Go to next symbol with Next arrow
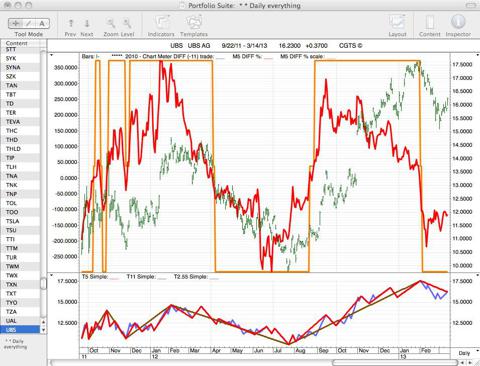The image size is (480, 366). [x=87, y=23]
